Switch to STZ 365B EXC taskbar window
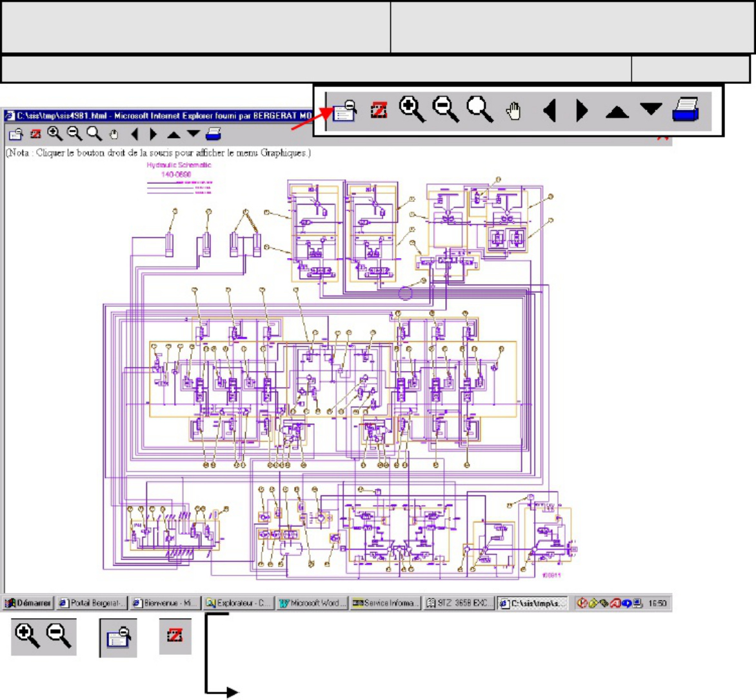The image size is (756, 700). pyautogui.click(x=459, y=603)
